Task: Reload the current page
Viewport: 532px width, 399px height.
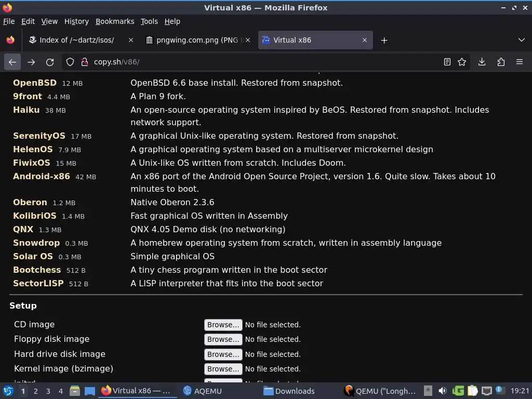Action: click(50, 62)
